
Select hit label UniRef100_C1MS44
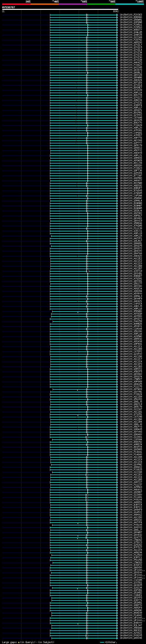point(131,329)
